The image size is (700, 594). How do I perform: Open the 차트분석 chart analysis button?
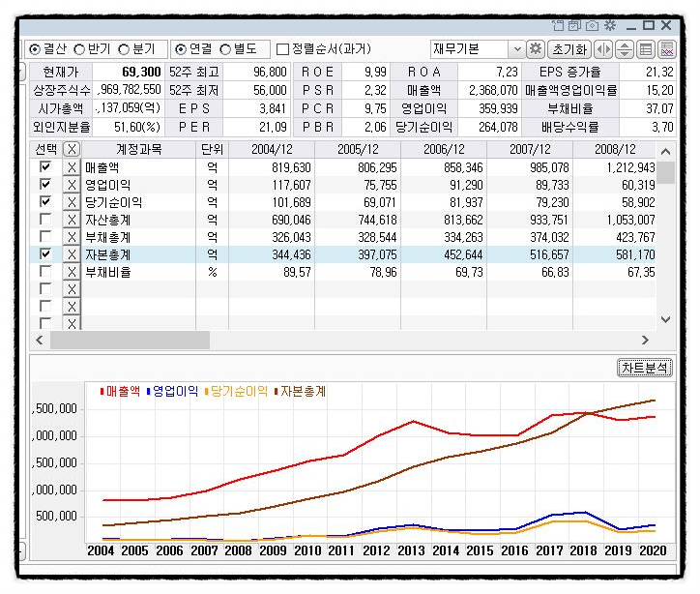(x=645, y=368)
